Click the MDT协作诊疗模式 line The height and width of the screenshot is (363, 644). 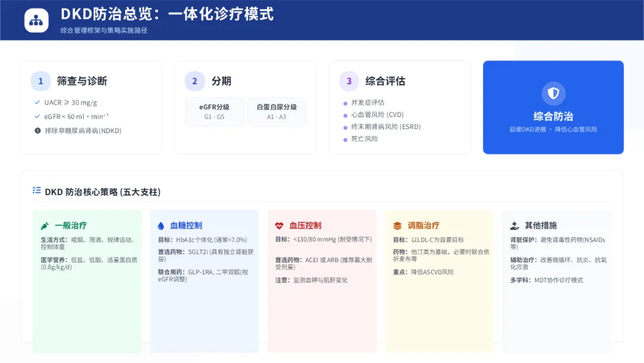[x=547, y=281]
